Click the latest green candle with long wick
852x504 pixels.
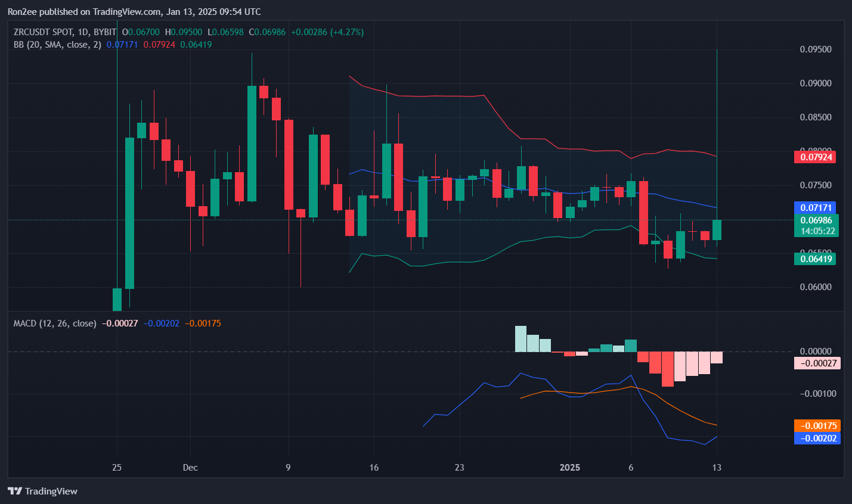[x=717, y=230]
